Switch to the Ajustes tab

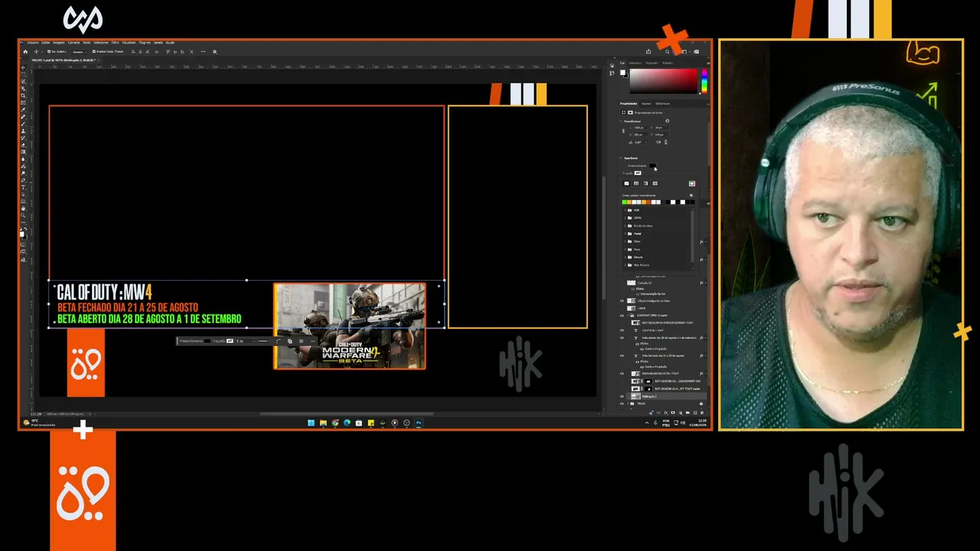click(646, 103)
